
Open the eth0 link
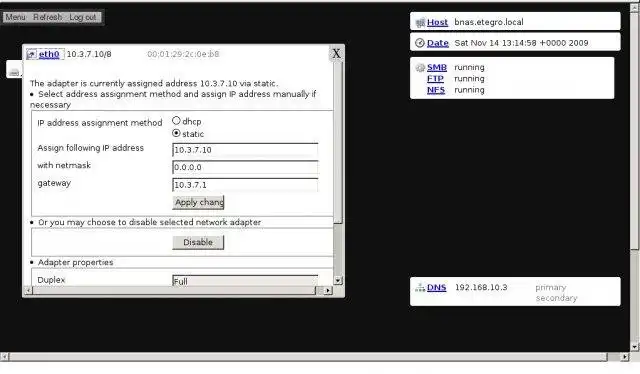(49, 54)
